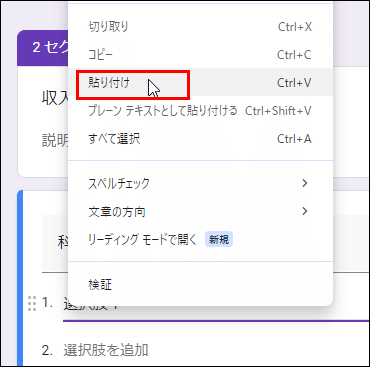Choose すべて選択 menu entry
This screenshot has width=370, height=367.
click(x=200, y=138)
